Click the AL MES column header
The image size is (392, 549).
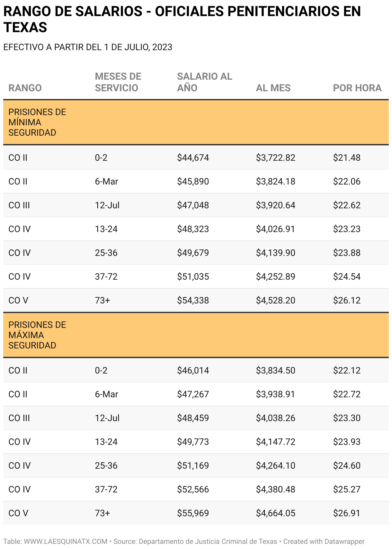273,88
